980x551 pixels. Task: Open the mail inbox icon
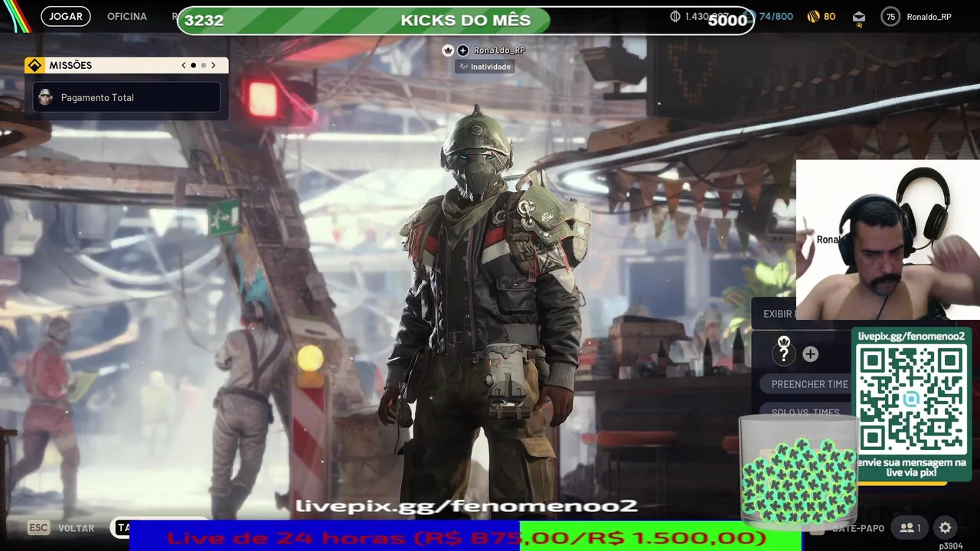858,17
